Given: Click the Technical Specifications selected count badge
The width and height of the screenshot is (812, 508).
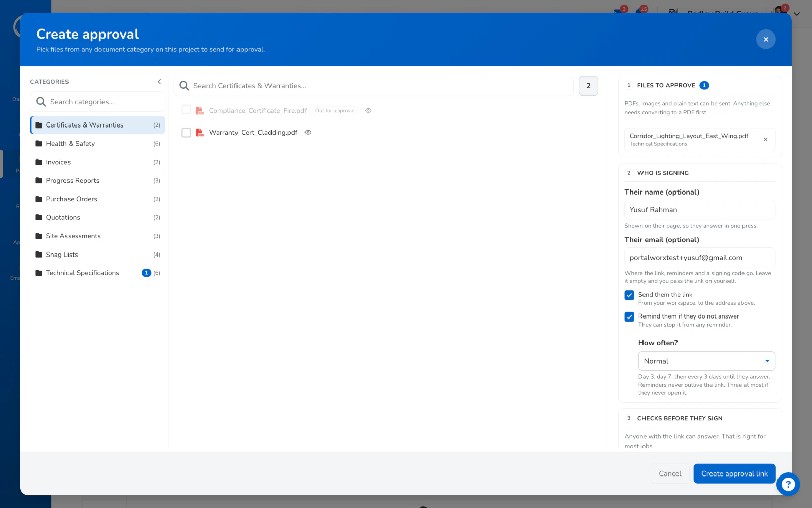Looking at the screenshot, I should point(146,273).
